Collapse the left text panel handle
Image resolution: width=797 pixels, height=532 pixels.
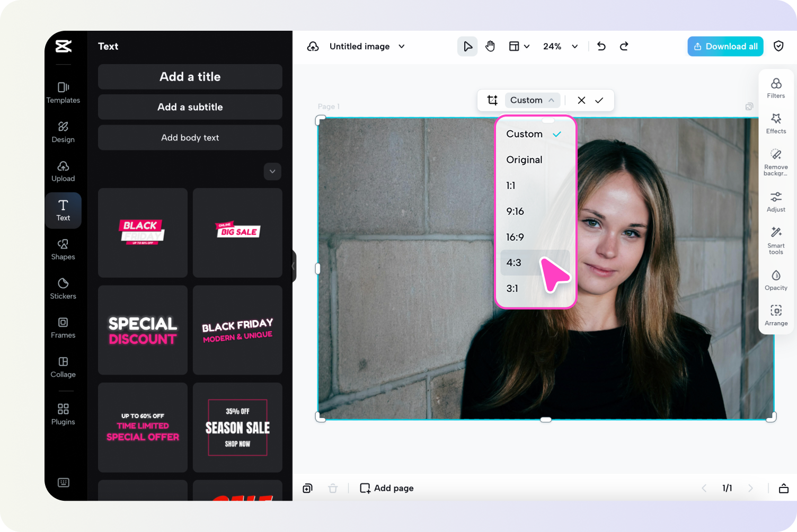pos(294,266)
